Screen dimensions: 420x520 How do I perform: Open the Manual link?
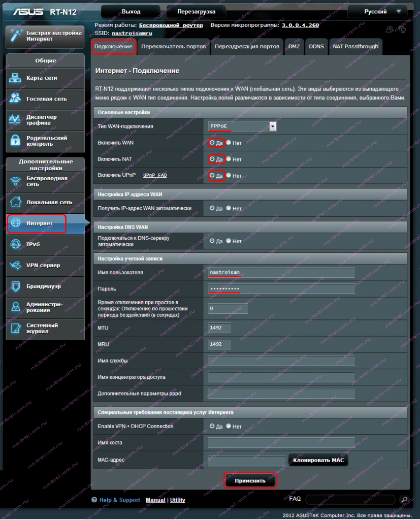(x=155, y=500)
